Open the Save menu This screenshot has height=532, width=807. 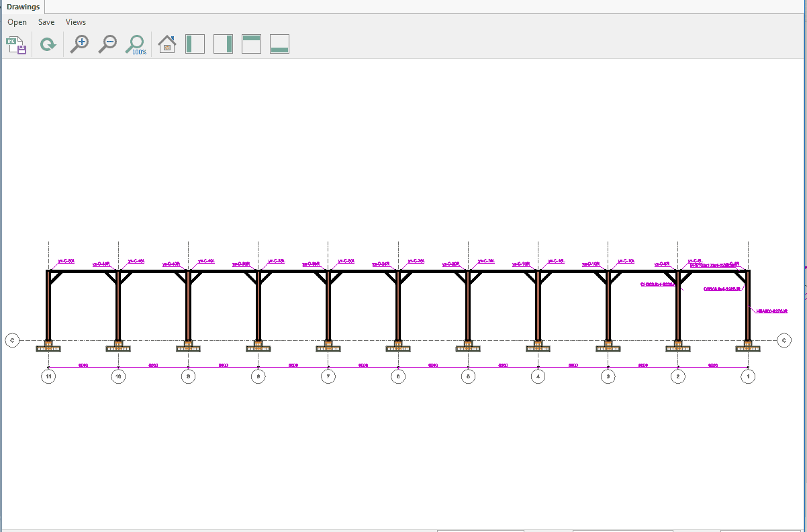point(46,22)
